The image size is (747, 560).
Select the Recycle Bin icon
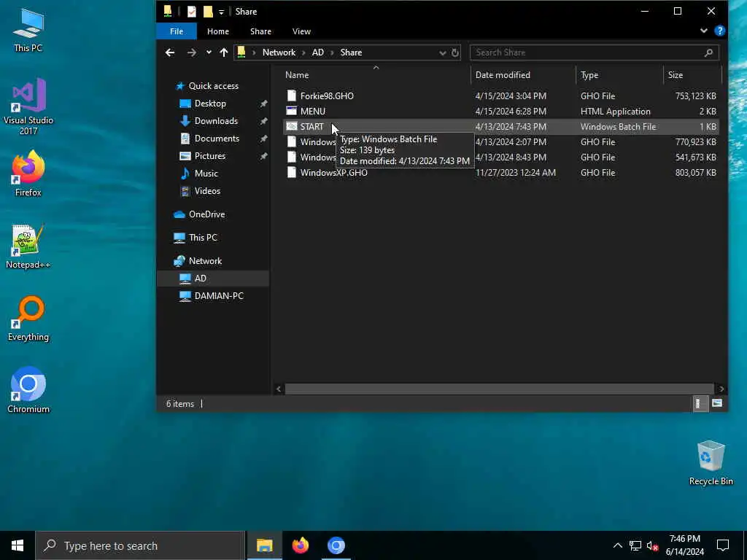click(x=711, y=463)
